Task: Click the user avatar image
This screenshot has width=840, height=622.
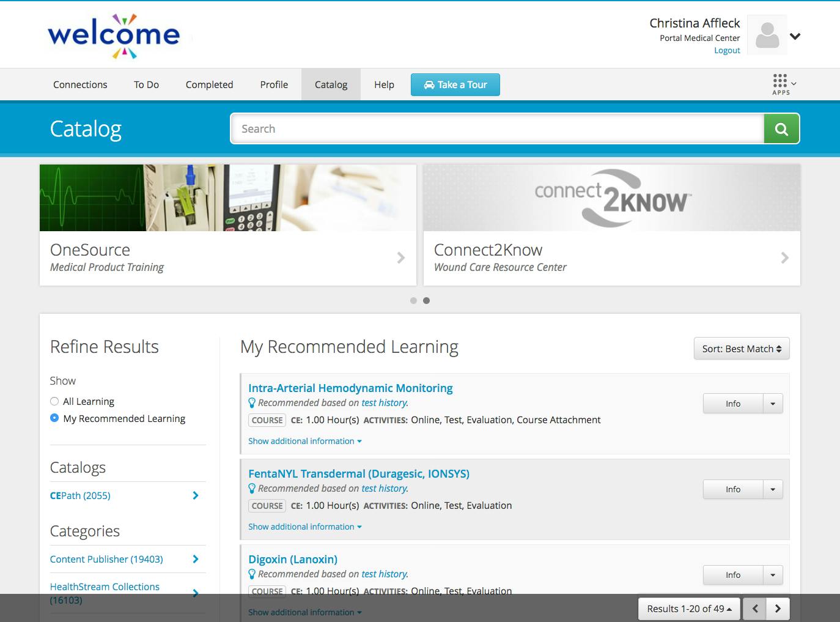Action: (x=767, y=35)
